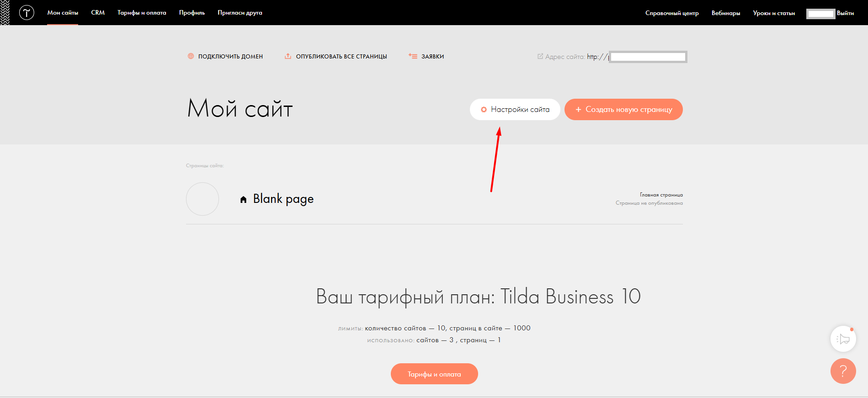Click the Blank page thumbnail circle
The image size is (868, 398).
click(x=202, y=199)
